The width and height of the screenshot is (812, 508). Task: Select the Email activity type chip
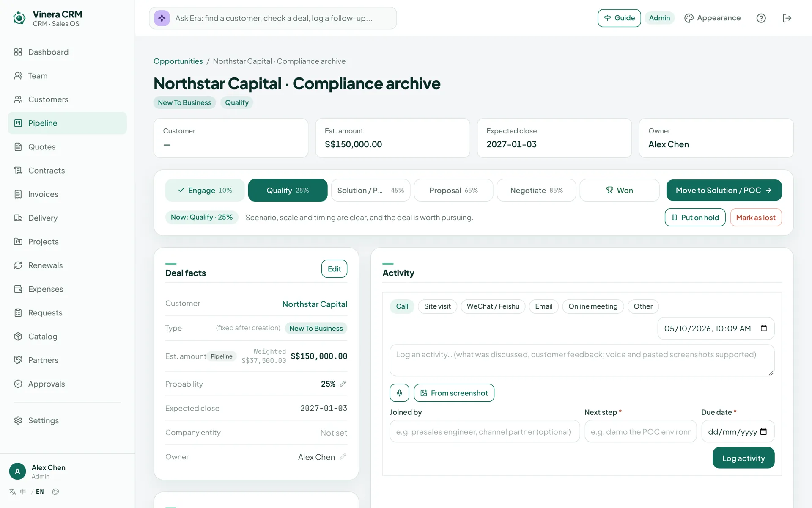543,306
